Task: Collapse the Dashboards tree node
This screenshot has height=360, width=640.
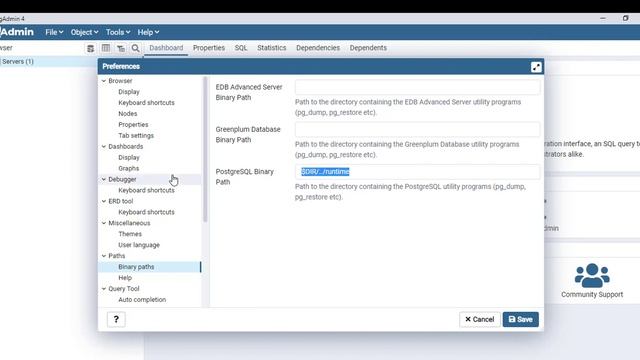Action: coord(104,147)
